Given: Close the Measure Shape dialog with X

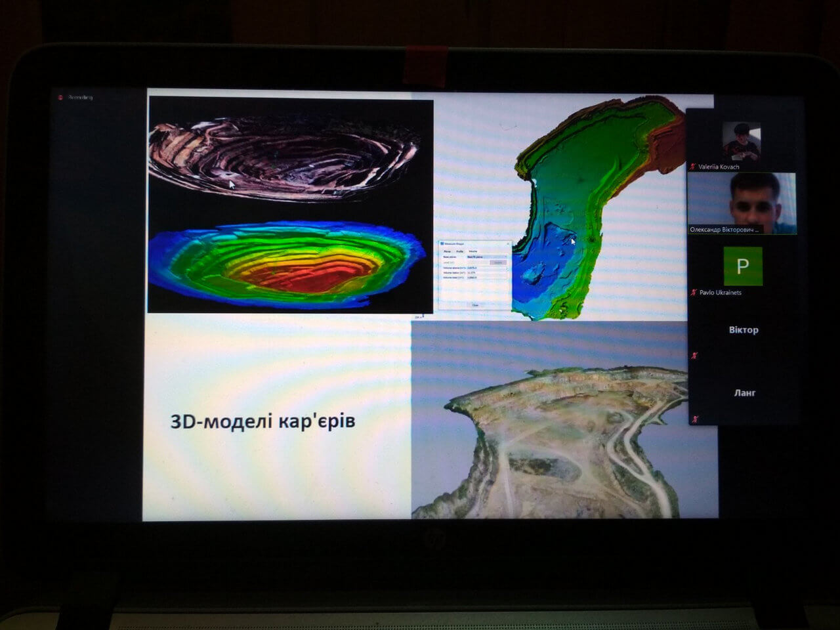Looking at the screenshot, I should [507, 244].
